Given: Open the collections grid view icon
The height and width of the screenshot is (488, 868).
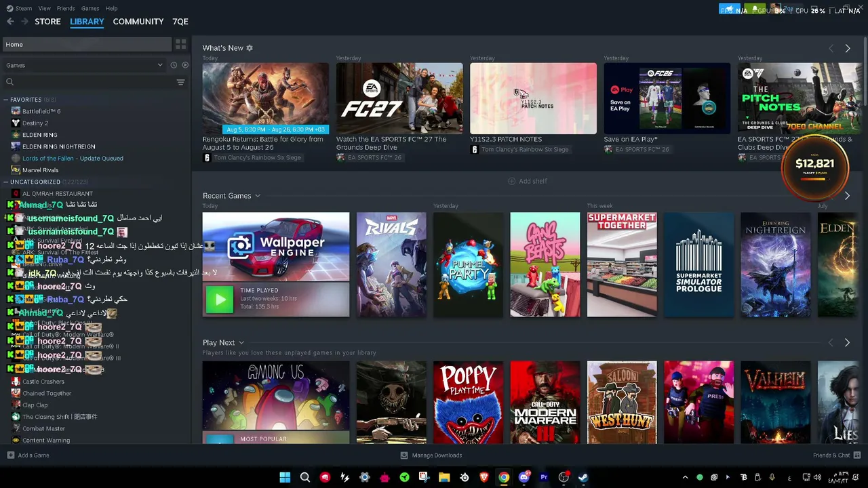Looking at the screenshot, I should click(x=180, y=45).
